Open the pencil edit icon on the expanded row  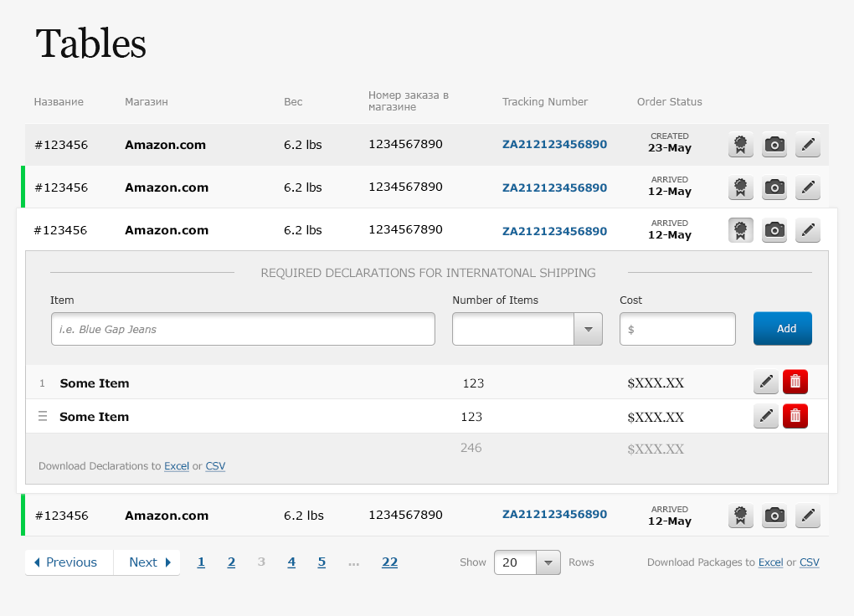[807, 229]
